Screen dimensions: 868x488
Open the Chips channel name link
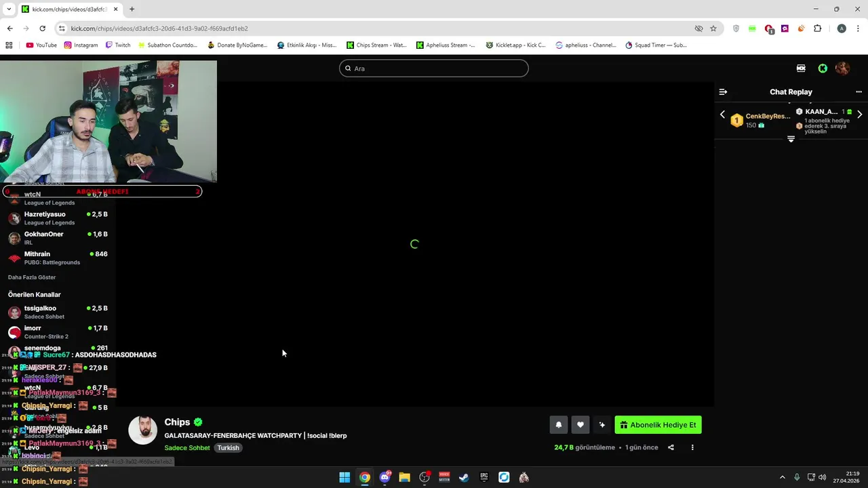coord(177,422)
